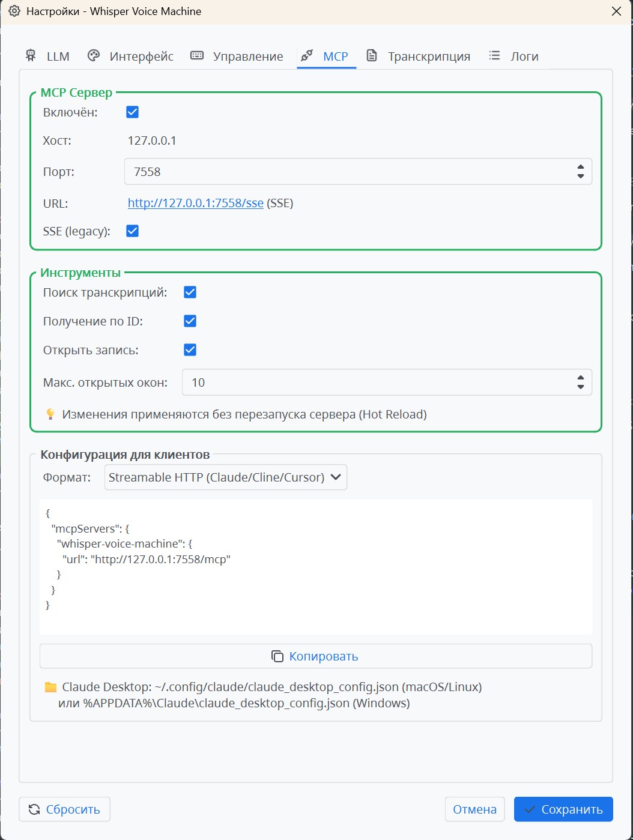The height and width of the screenshot is (840, 633).
Task: Increase the Порт value with up arrow
Action: click(580, 168)
